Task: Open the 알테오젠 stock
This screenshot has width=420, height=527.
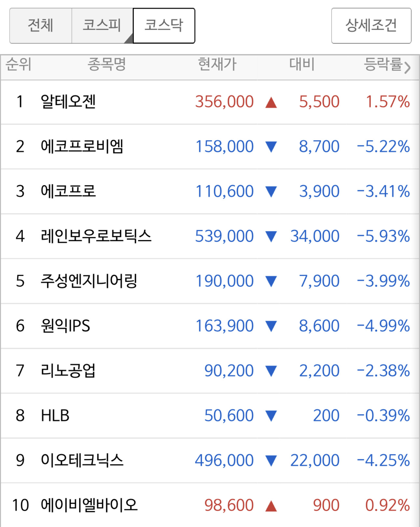Action: (x=68, y=101)
